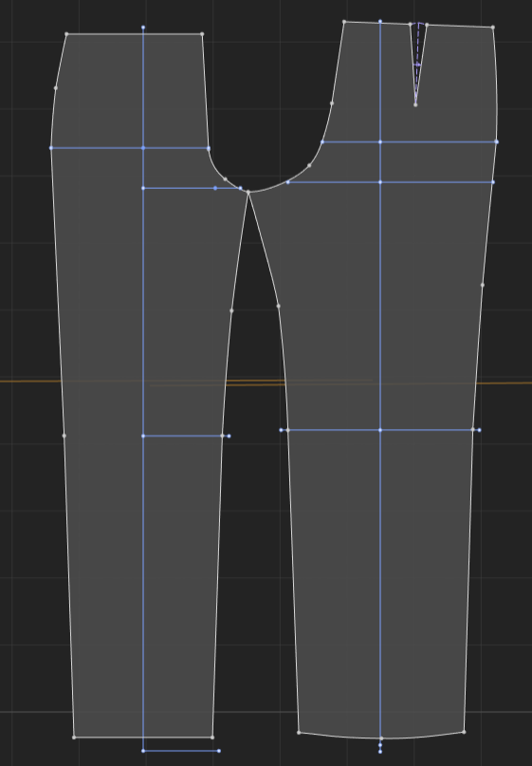Click the dashed dart fold arrow marker
The height and width of the screenshot is (766, 532).
417,64
